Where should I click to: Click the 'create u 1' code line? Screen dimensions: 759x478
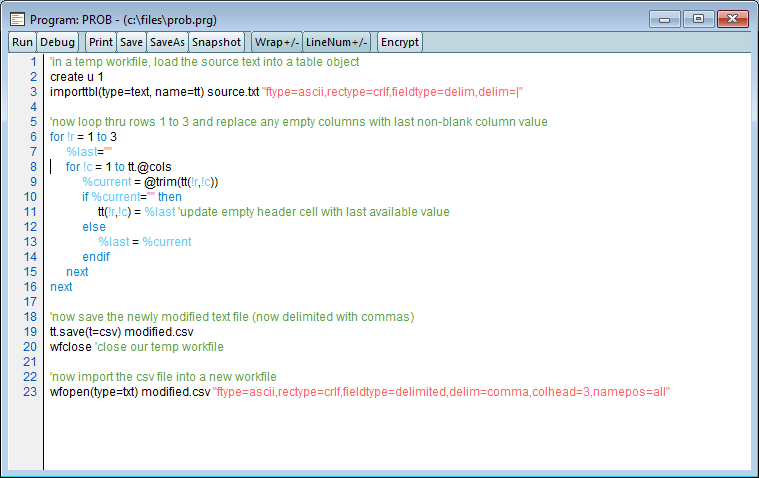point(77,77)
